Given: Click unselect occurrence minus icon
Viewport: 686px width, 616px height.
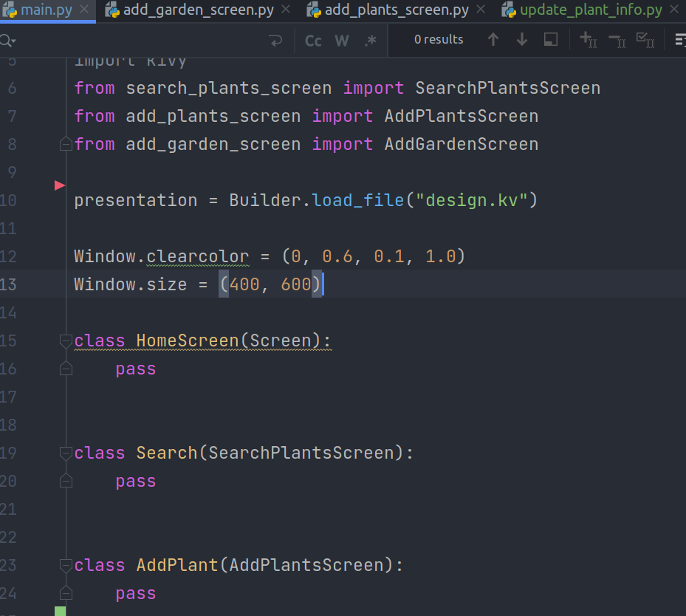Looking at the screenshot, I should [x=617, y=40].
